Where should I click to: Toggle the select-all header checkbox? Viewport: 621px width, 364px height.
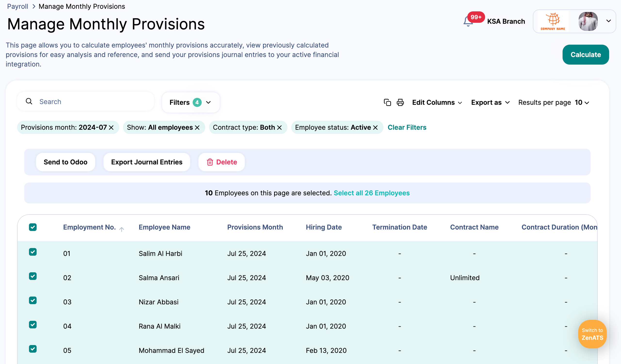pyautogui.click(x=33, y=227)
